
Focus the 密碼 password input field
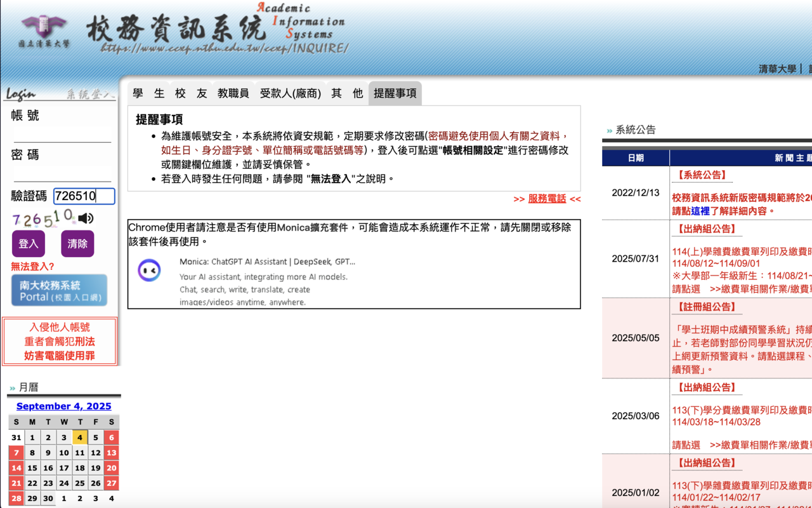(62, 173)
